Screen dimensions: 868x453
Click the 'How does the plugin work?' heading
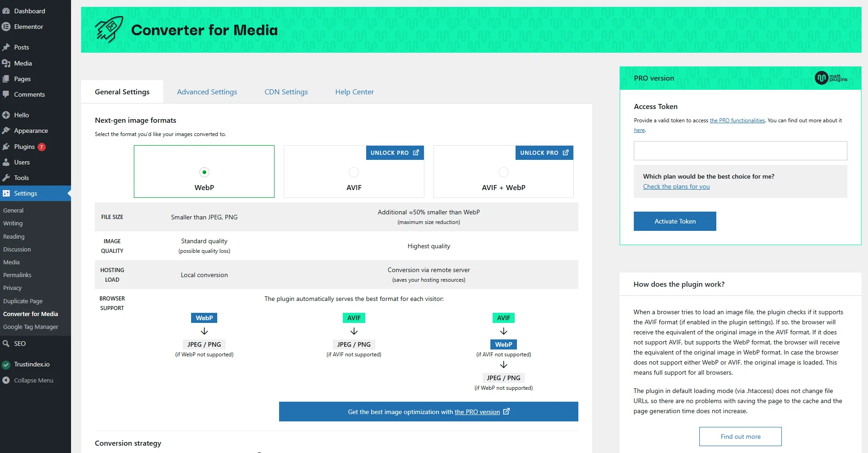click(x=679, y=284)
